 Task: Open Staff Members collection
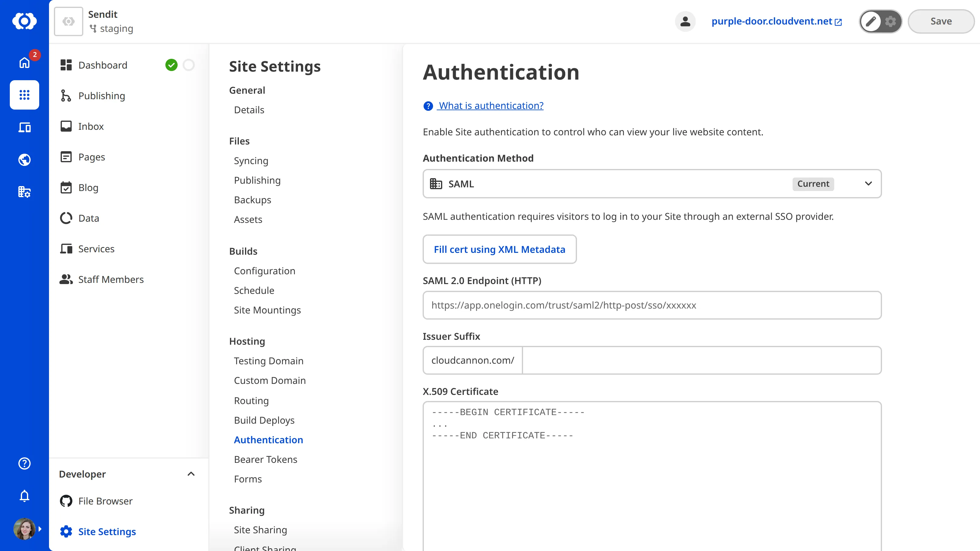point(111,279)
